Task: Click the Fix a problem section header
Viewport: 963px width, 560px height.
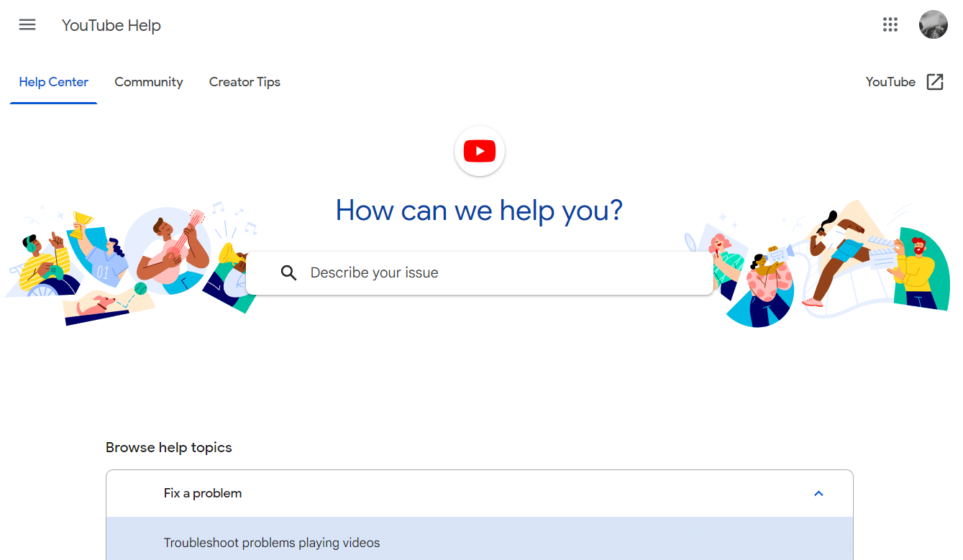Action: coord(480,494)
